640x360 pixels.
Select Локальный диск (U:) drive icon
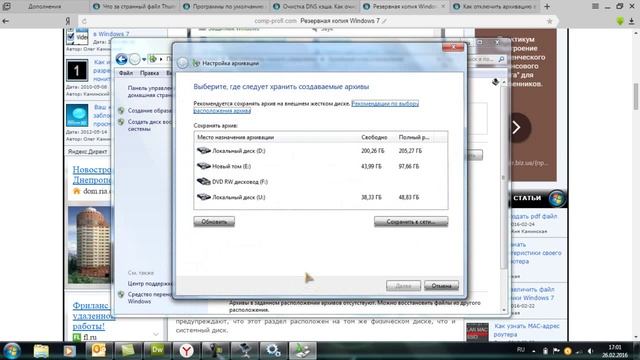(x=204, y=197)
